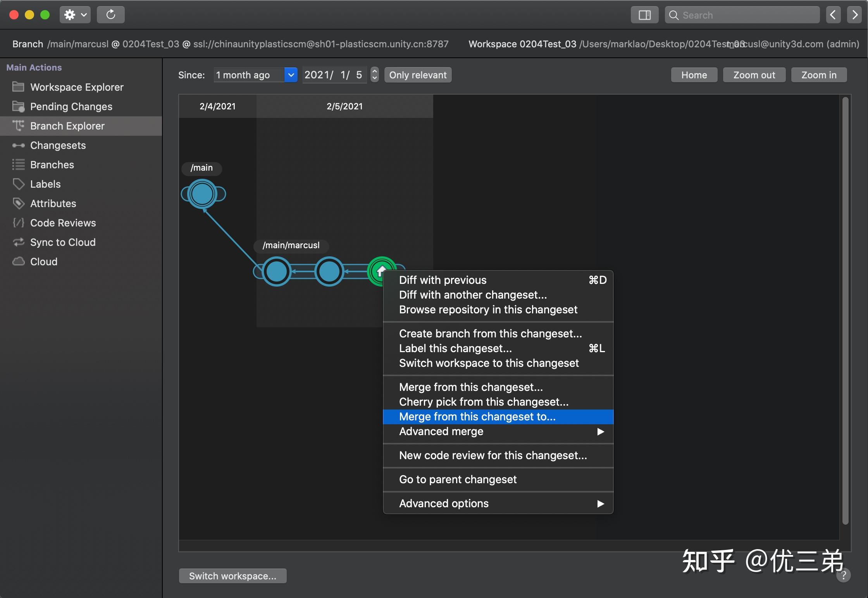Toggle the side panel layout button

click(644, 15)
